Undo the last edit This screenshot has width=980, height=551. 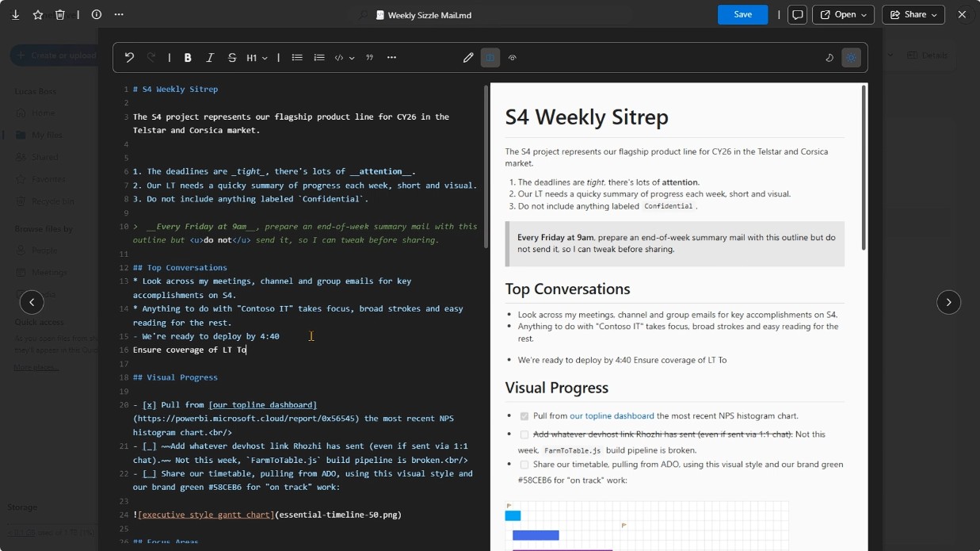pyautogui.click(x=129, y=57)
